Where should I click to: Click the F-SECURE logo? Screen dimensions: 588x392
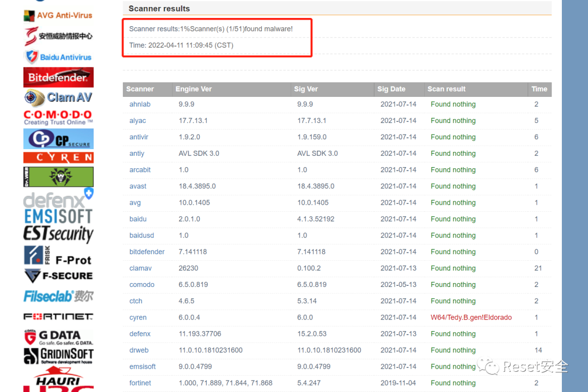tap(58, 275)
